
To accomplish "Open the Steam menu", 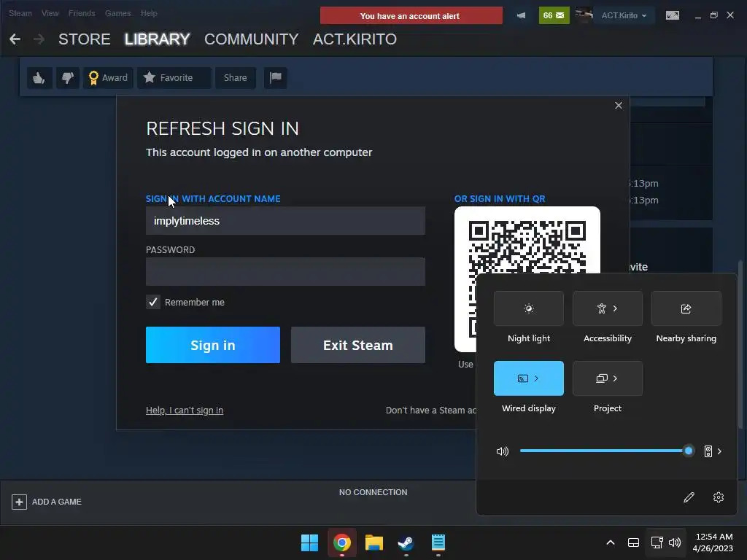I will coord(20,13).
